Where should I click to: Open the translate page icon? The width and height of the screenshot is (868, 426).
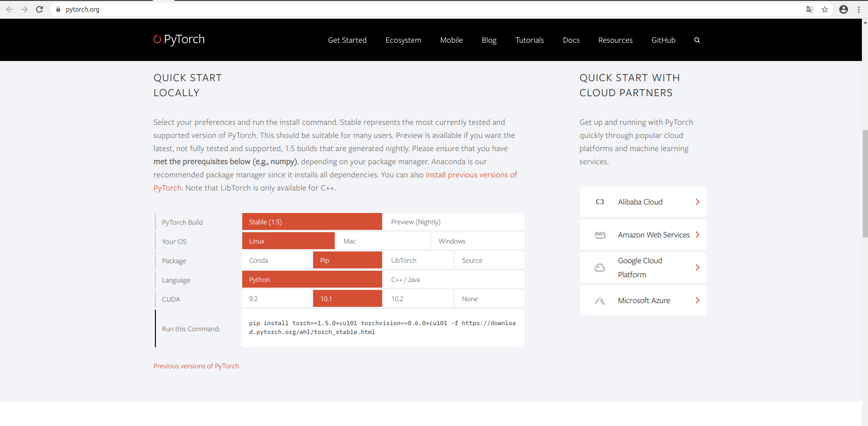[810, 9]
